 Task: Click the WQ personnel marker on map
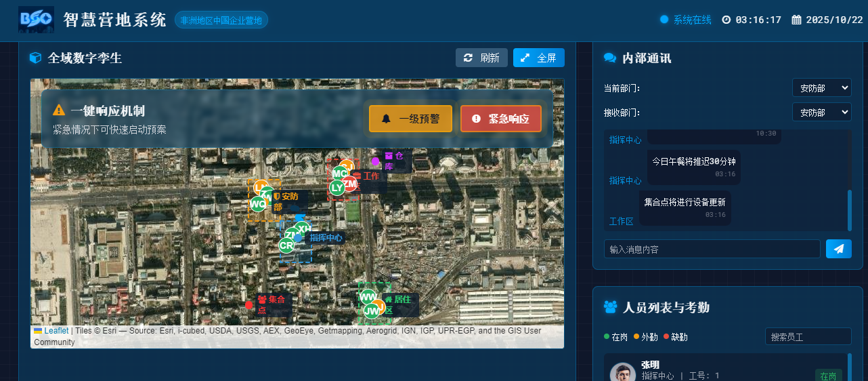(257, 204)
